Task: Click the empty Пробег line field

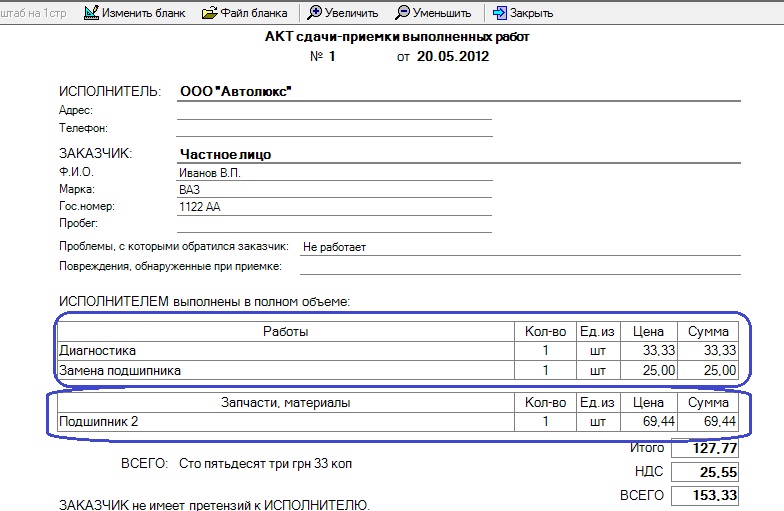Action: coord(334,224)
